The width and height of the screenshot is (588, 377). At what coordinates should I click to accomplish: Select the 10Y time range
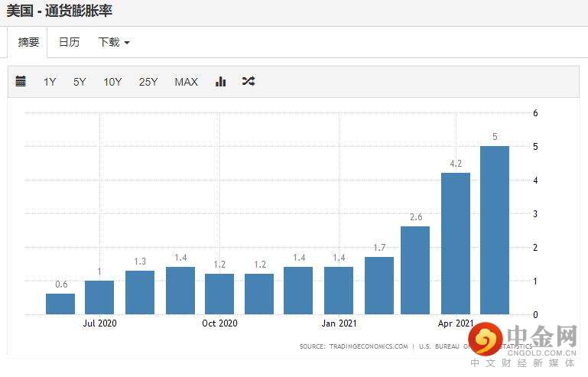point(112,82)
